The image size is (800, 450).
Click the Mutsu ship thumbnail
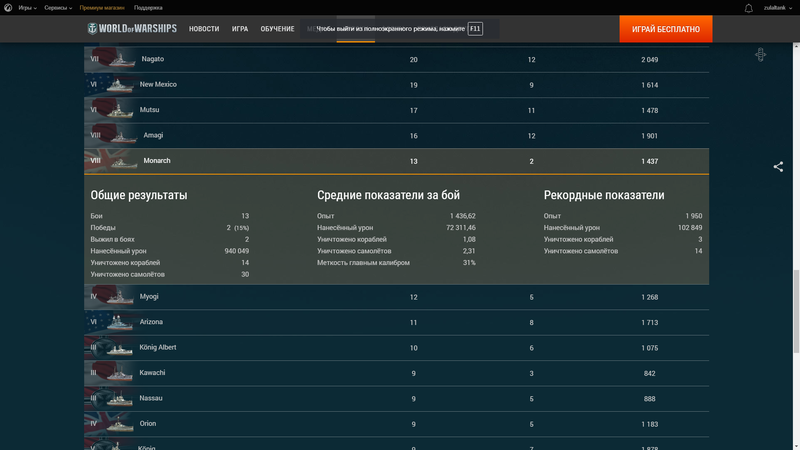(120, 111)
